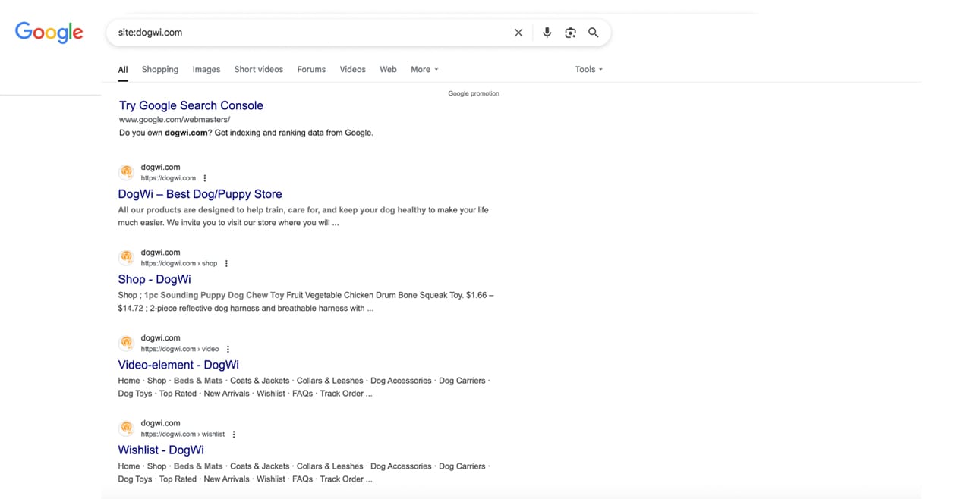The image size is (980, 499).
Task: Go to the Forums tab
Action: click(x=311, y=69)
